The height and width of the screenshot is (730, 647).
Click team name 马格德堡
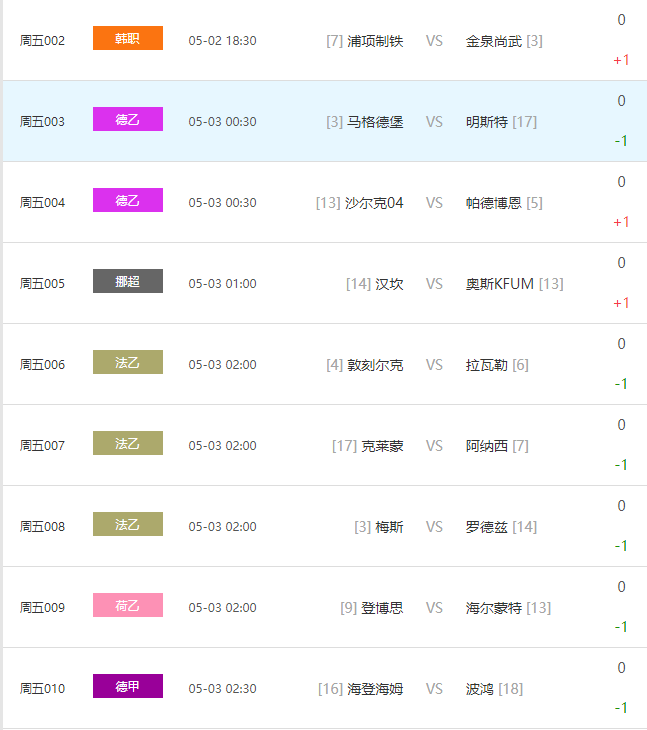(375, 122)
